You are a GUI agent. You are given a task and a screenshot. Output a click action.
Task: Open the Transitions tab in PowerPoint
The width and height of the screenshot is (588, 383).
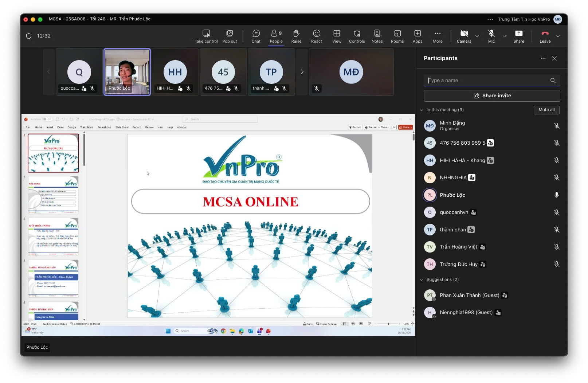[x=87, y=128]
